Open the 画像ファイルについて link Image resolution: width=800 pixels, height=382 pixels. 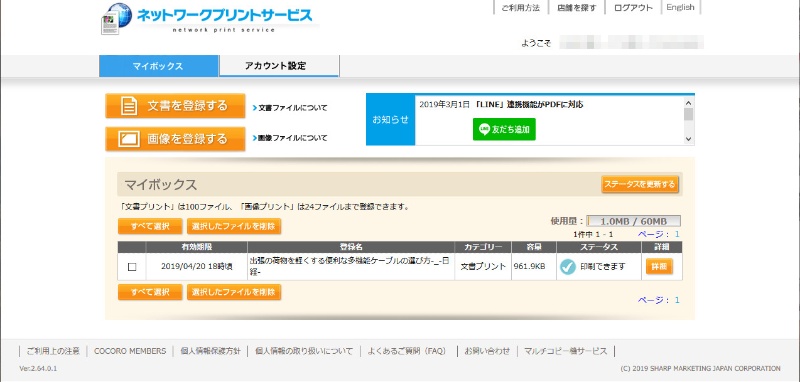(290, 138)
